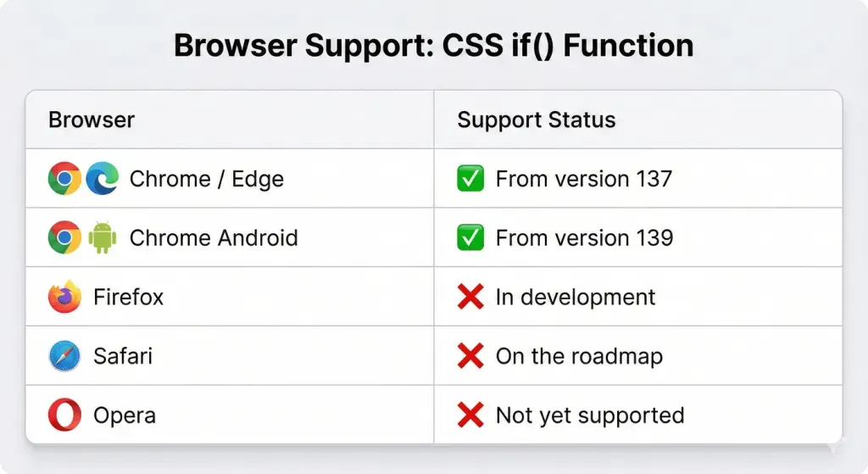
Task: Click the Support Status column header
Action: click(536, 120)
